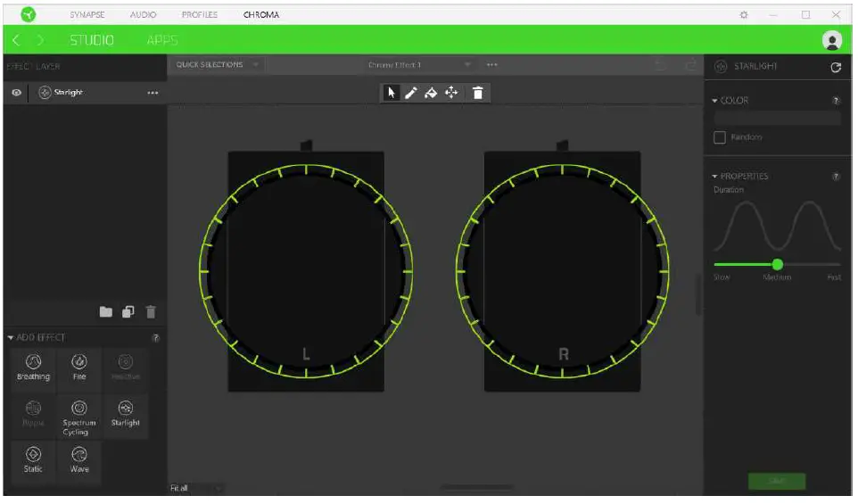This screenshot has height=504, width=858.
Task: Add the Spectrum Cycling effect
Action: point(79,417)
